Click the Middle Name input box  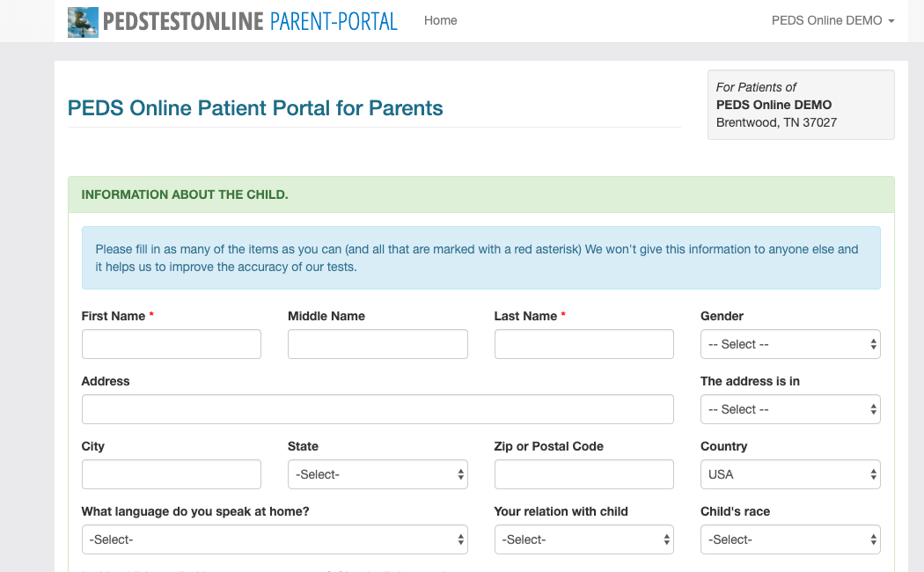pos(378,344)
